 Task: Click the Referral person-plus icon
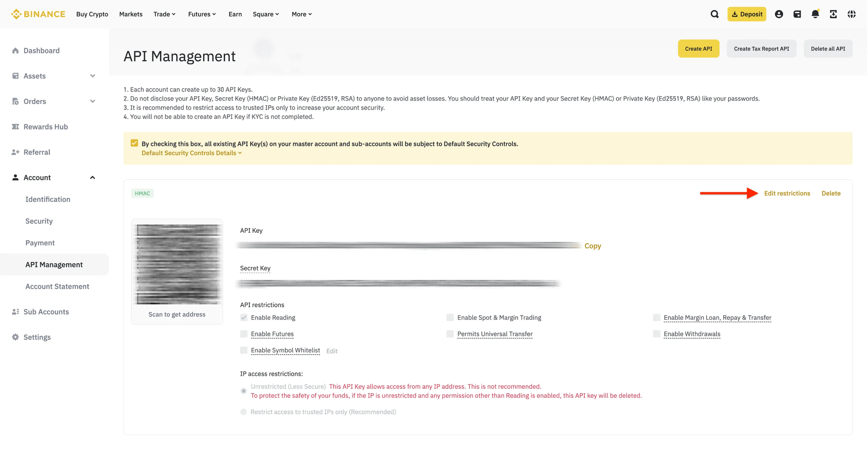[16, 152]
